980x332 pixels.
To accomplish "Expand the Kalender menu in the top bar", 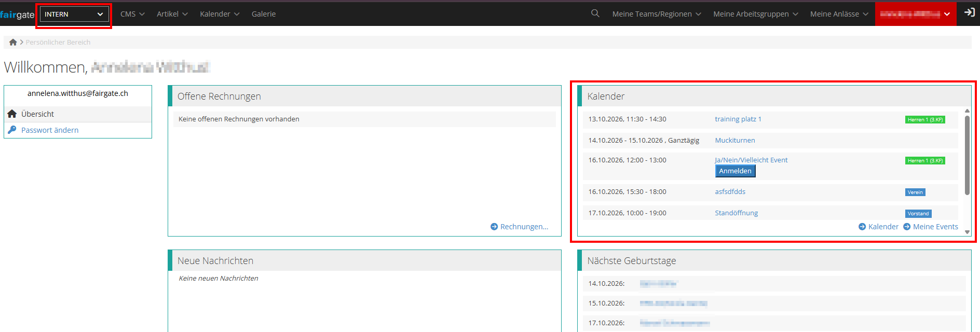I will click(220, 14).
